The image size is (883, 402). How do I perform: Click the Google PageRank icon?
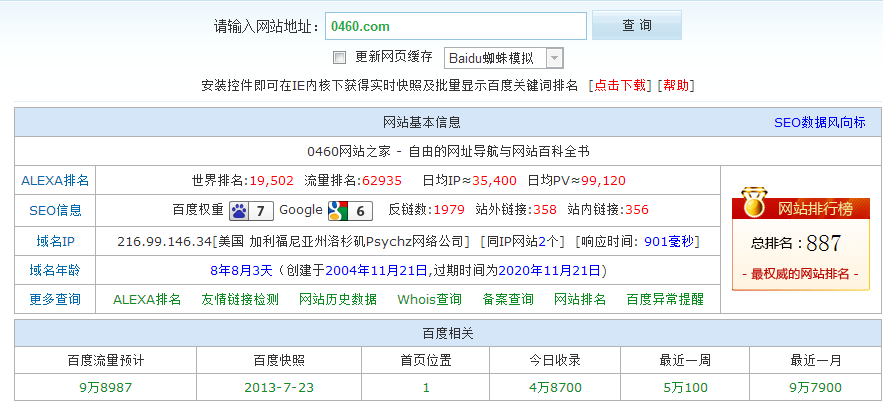tap(338, 210)
